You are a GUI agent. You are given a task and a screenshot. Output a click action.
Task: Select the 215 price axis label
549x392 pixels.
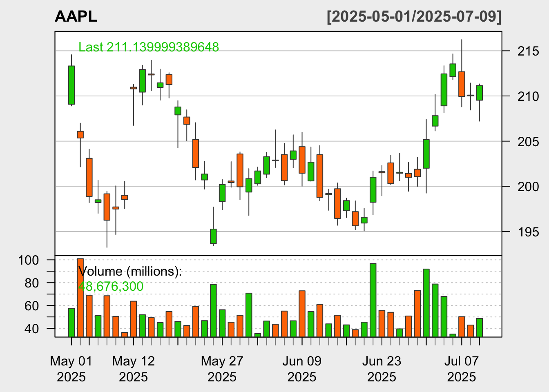[x=528, y=51]
